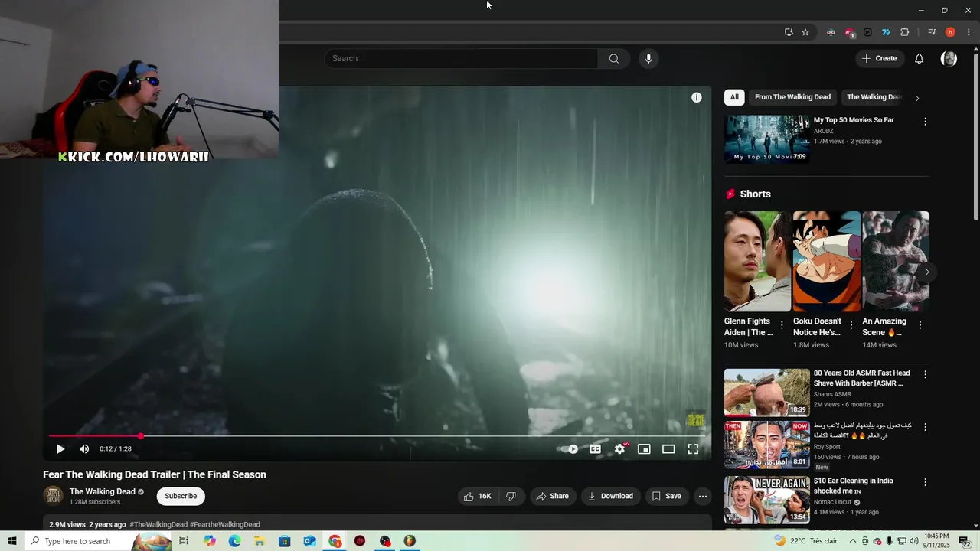Select 'From The Walking Dead' chip
The image size is (980, 551).
792,97
